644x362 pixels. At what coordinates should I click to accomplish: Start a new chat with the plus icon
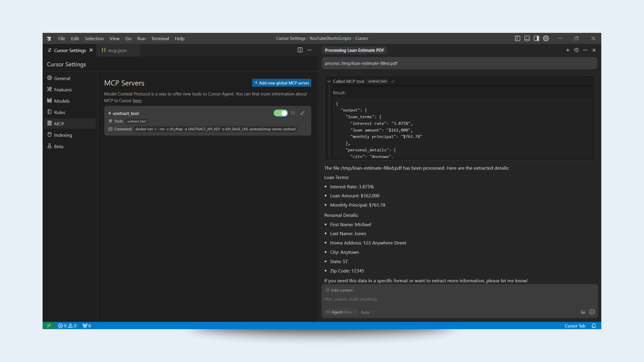point(568,50)
